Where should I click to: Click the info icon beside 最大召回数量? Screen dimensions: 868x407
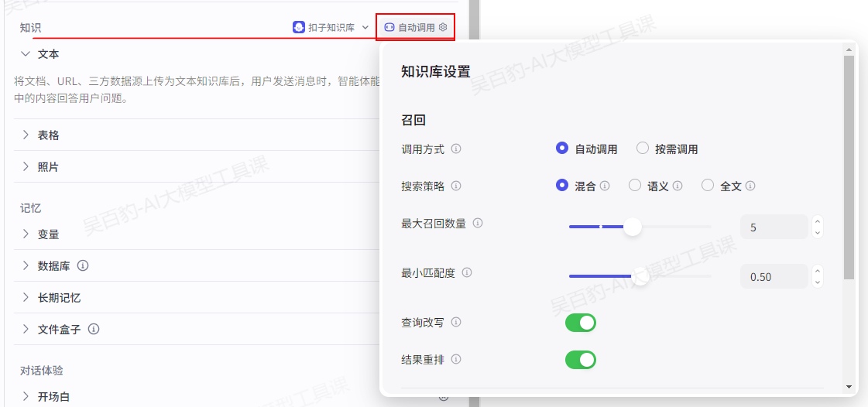478,223
